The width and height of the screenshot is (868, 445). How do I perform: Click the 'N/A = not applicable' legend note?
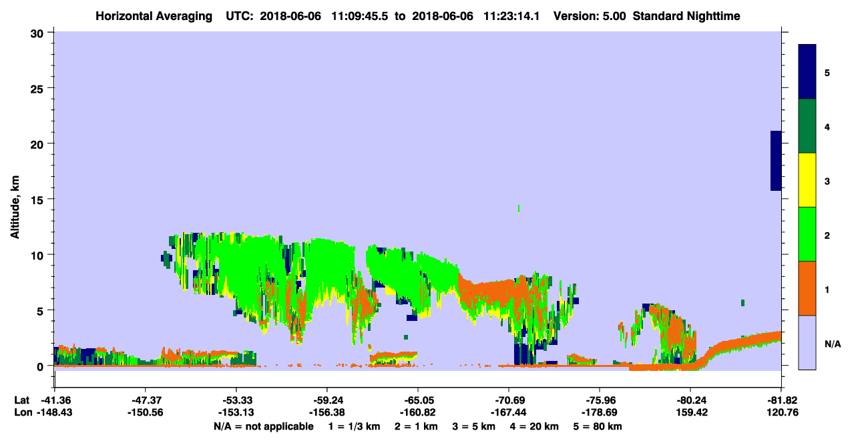point(263,426)
